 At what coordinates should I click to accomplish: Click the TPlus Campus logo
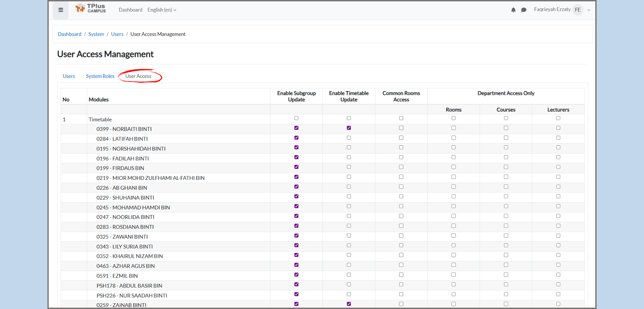click(90, 8)
